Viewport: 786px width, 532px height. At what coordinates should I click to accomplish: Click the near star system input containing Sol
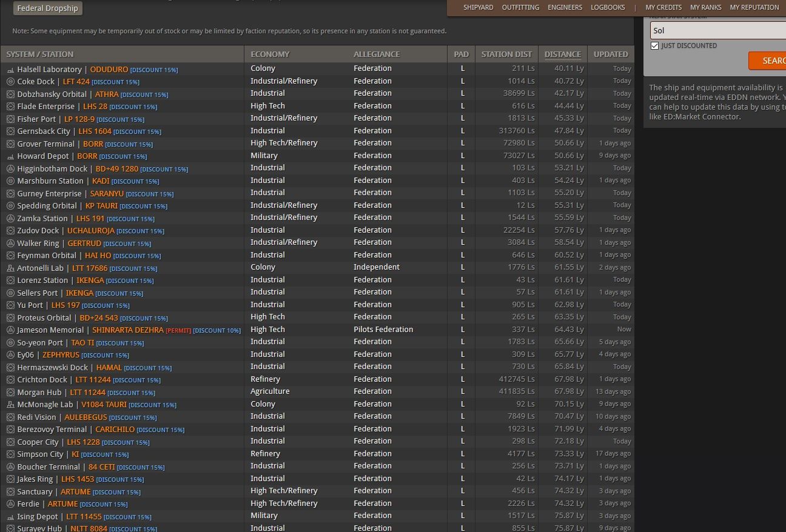(x=718, y=31)
